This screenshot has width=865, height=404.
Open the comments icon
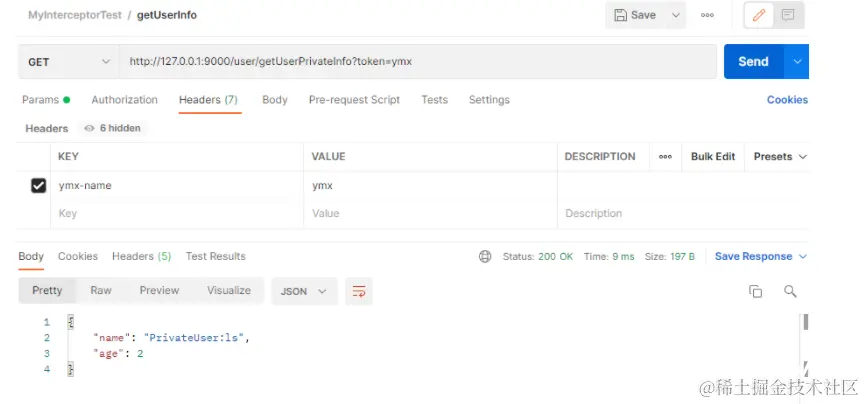pos(788,15)
